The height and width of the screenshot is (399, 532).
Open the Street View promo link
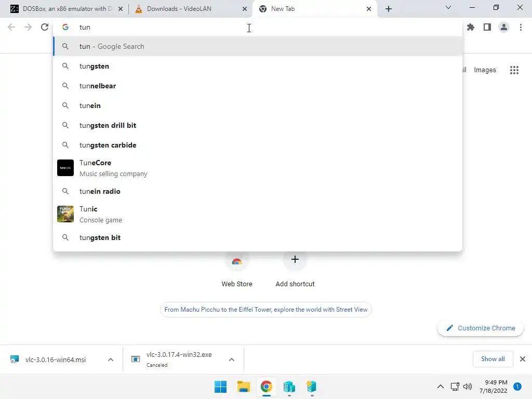coord(265,310)
